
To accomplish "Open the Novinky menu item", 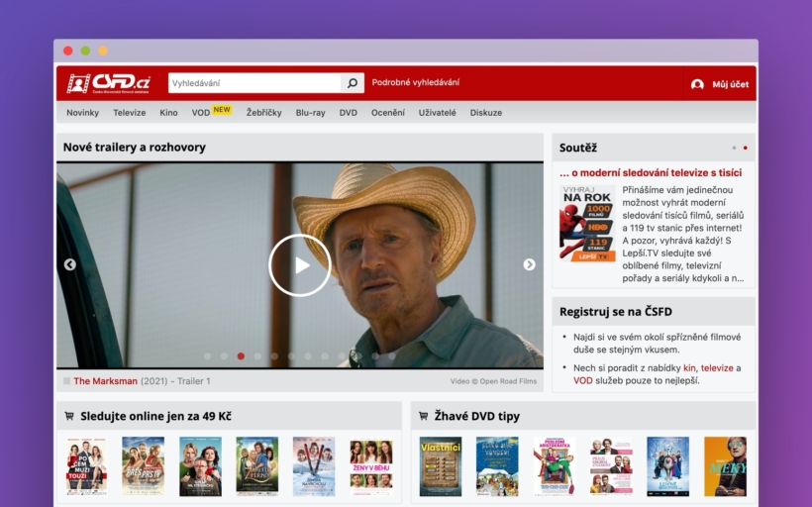I will [82, 112].
